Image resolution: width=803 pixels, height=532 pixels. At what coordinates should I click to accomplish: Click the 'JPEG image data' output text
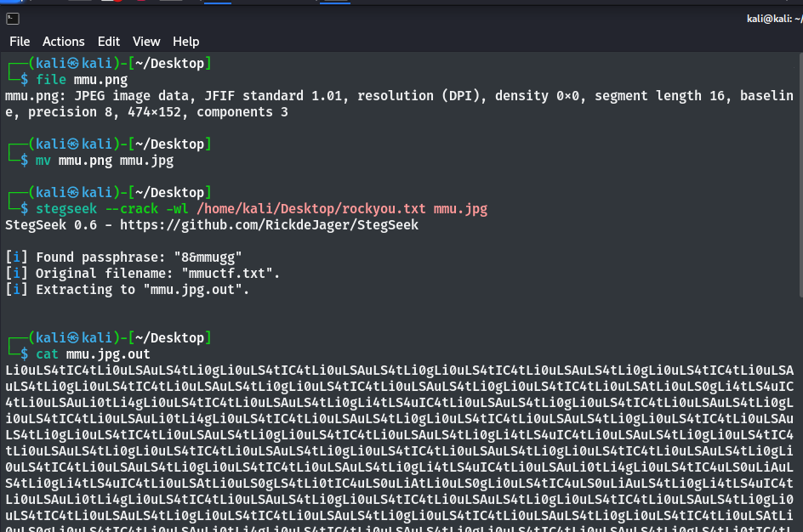[x=132, y=96]
